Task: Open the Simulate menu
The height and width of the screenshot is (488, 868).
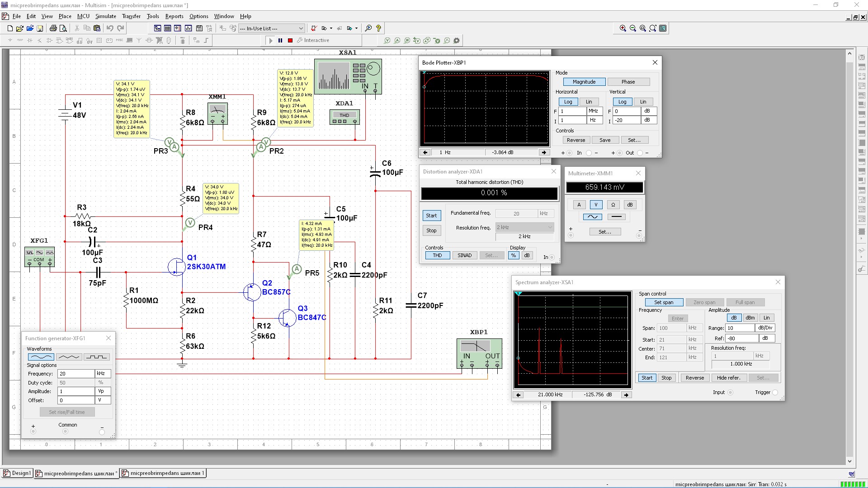Action: click(105, 16)
